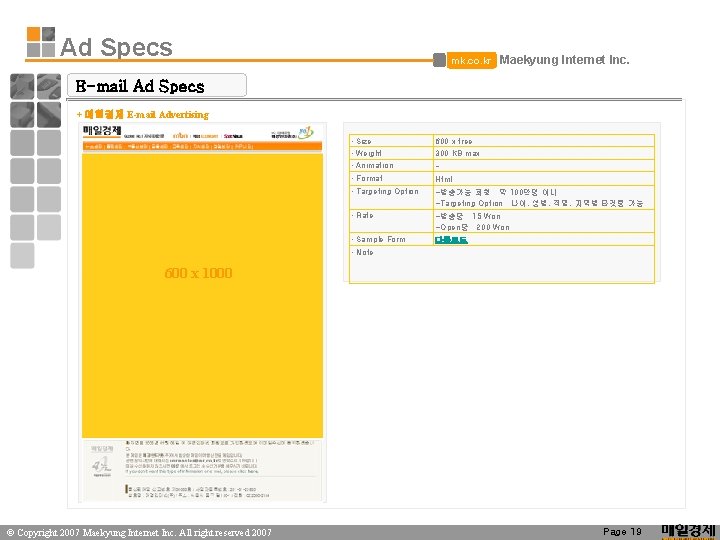This screenshot has height=540, width=720.
Task: Select the 'Ad Specs' slide title
Action: [116, 47]
